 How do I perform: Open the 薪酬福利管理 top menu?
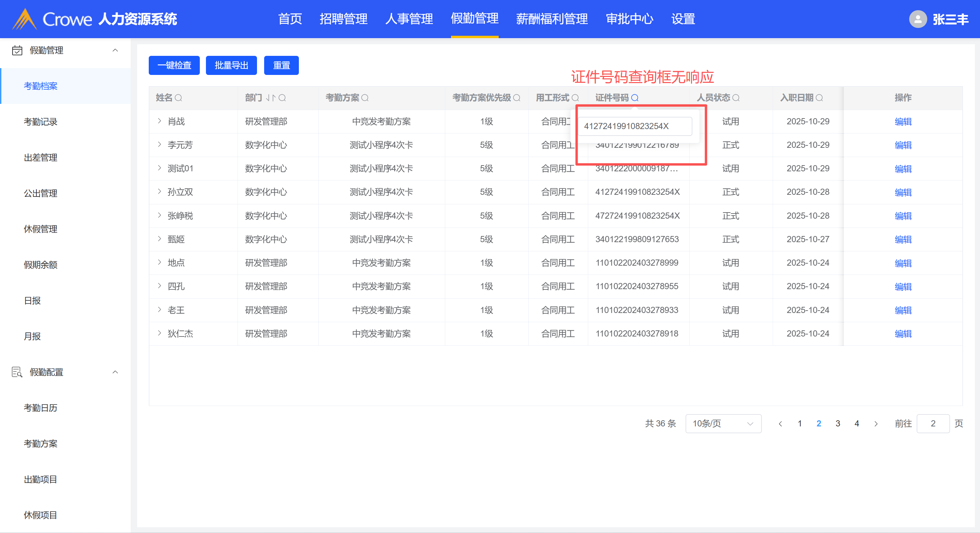pos(552,19)
